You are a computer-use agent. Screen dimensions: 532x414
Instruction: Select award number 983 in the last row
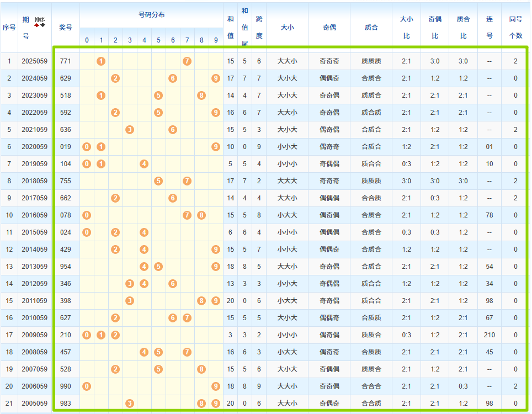[x=66, y=404]
